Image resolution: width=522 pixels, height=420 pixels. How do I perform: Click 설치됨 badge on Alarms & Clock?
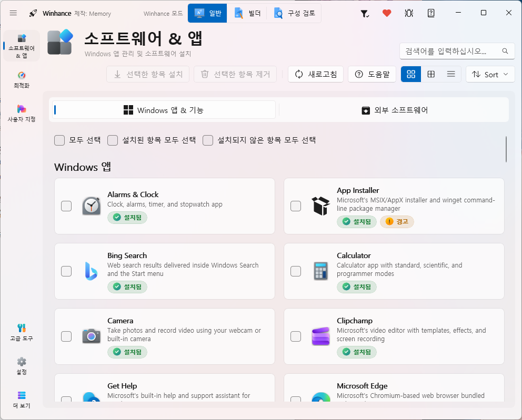127,218
